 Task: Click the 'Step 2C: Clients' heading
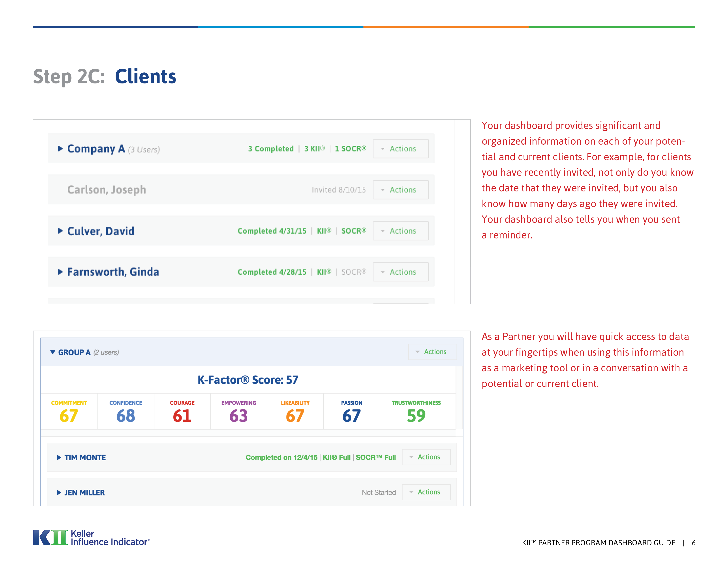(104, 76)
